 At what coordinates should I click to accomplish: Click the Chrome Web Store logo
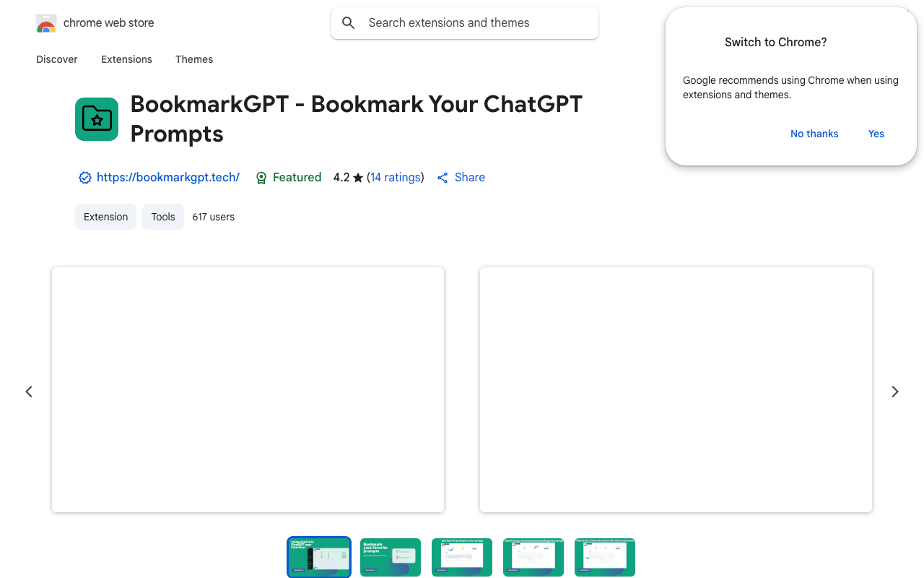46,23
